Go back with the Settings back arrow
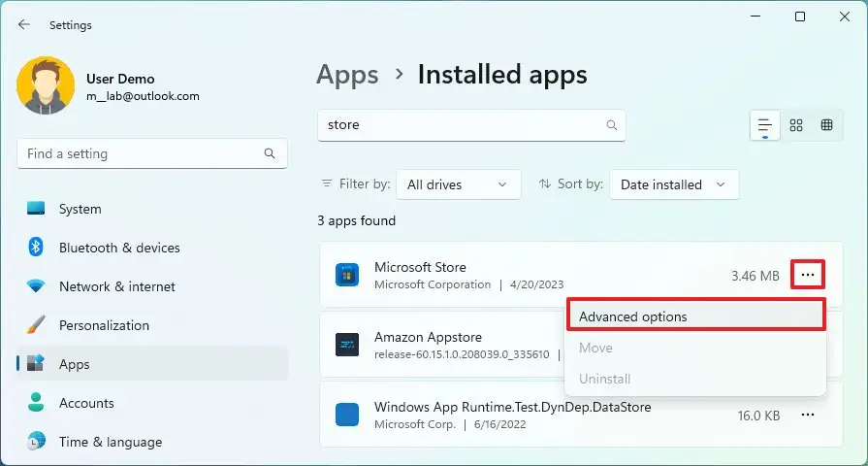The height and width of the screenshot is (466, 868). click(24, 24)
